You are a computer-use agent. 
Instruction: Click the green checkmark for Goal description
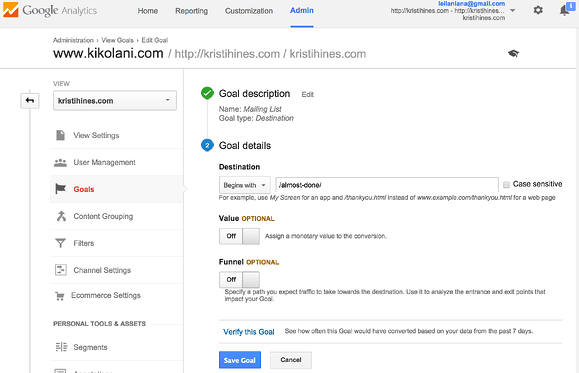point(207,93)
